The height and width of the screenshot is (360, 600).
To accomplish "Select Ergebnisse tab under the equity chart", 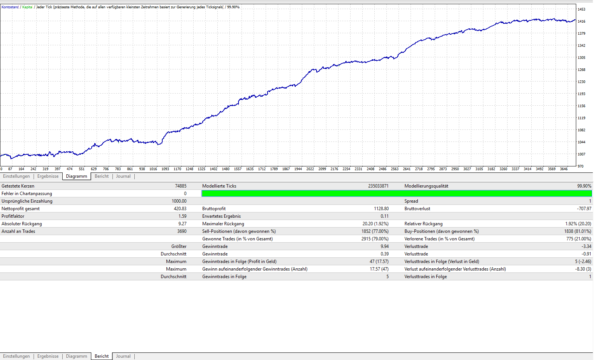I will 48,176.
